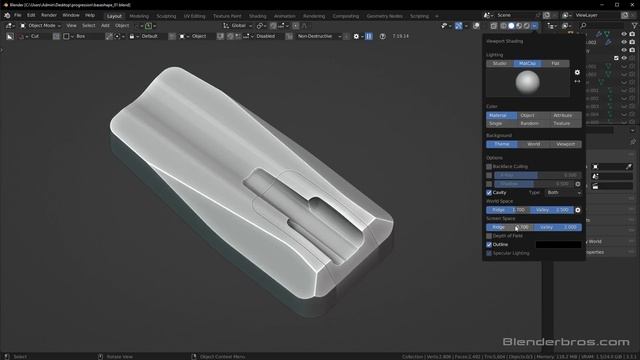Enable Backface Culling checkbox
Screen dimensions: 640x360
pyautogui.click(x=489, y=167)
